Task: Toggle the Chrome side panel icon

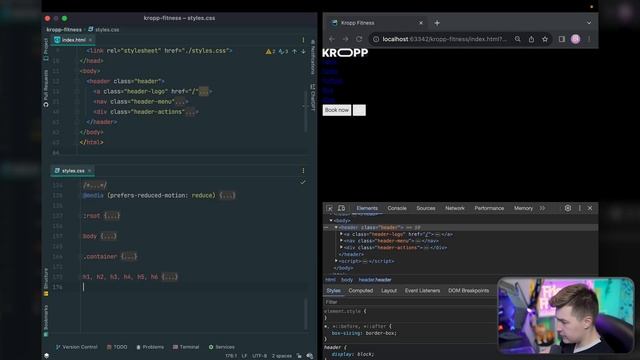Action: coord(562,39)
